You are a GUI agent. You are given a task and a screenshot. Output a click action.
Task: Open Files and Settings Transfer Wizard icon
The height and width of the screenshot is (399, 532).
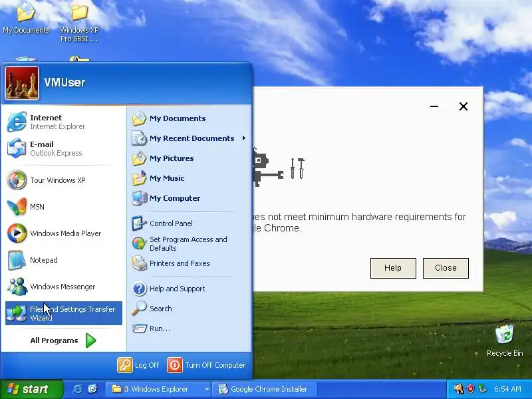pos(16,313)
